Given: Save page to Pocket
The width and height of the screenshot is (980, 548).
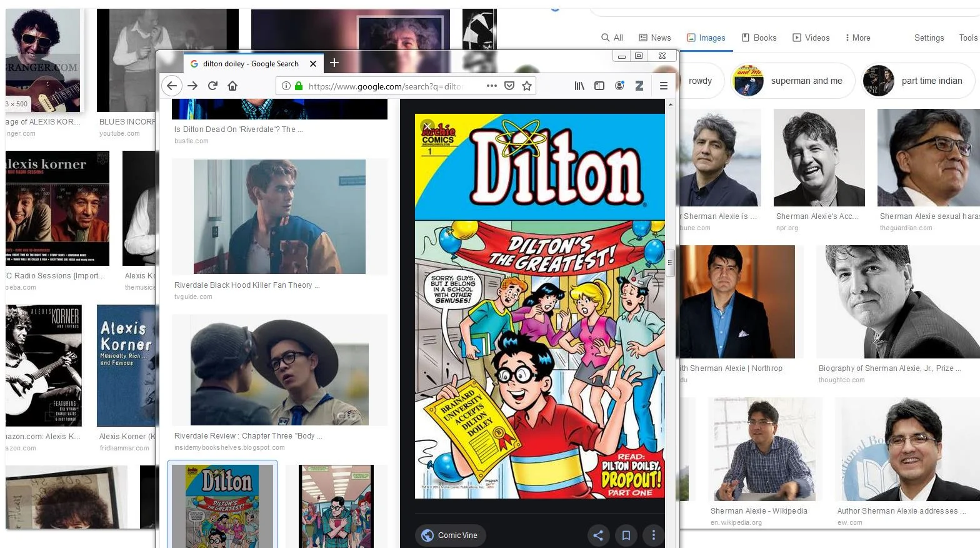Looking at the screenshot, I should pos(509,86).
